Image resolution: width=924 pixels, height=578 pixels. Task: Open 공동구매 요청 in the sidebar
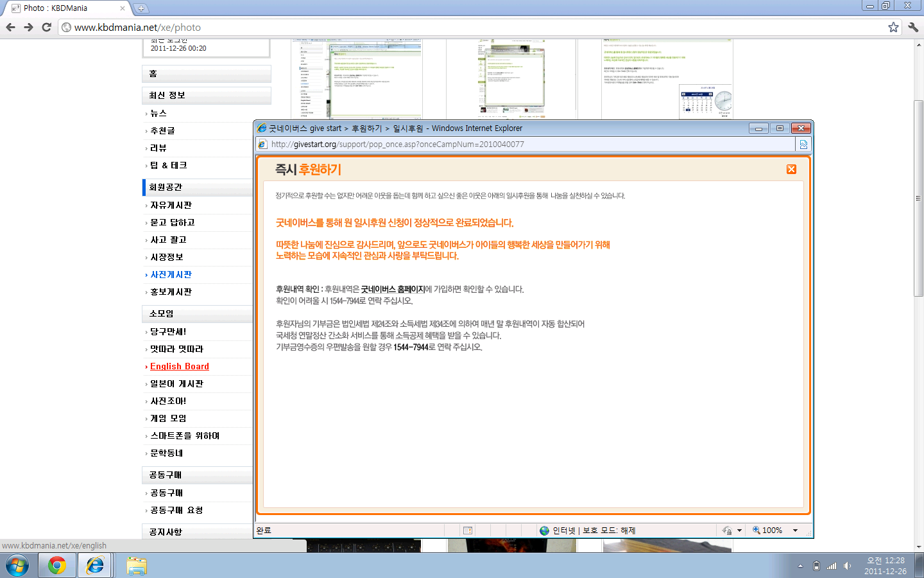(x=176, y=510)
